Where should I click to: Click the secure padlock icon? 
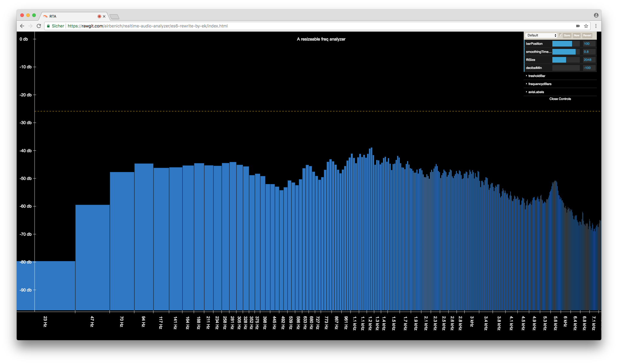click(48, 26)
